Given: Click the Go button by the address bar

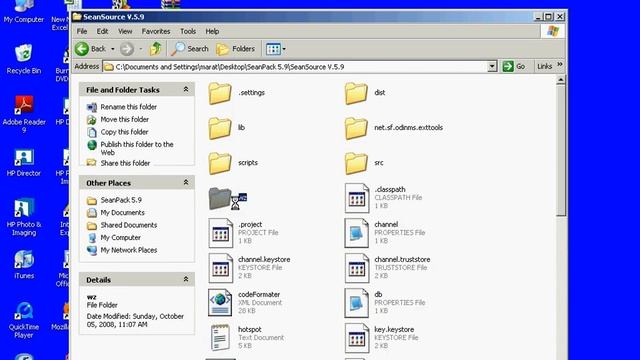Looking at the screenshot, I should 514,66.
